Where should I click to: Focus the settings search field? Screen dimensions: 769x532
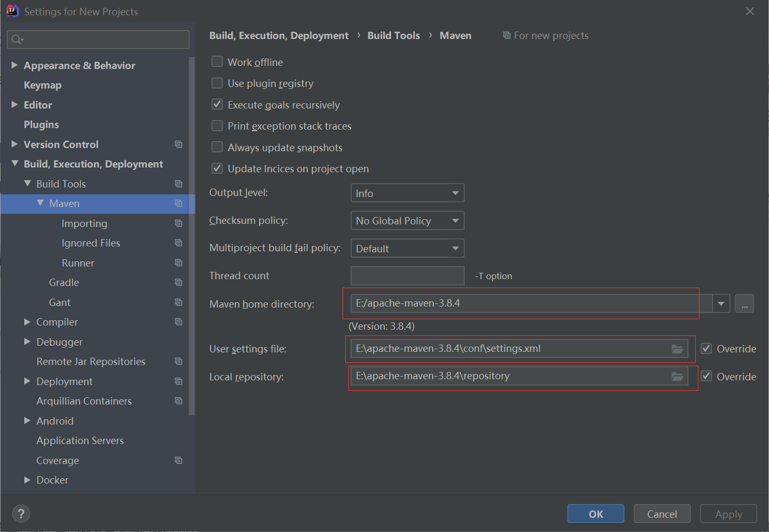pos(98,40)
